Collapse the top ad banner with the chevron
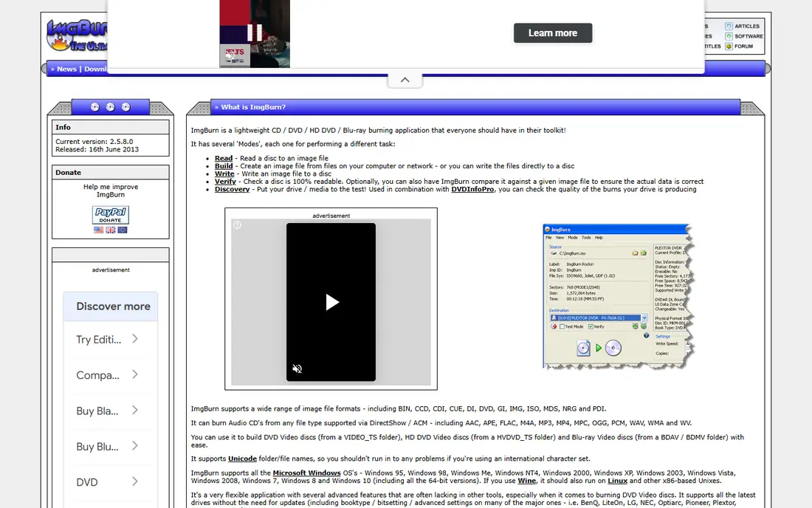Image resolution: width=812 pixels, height=508 pixels. 405,80
